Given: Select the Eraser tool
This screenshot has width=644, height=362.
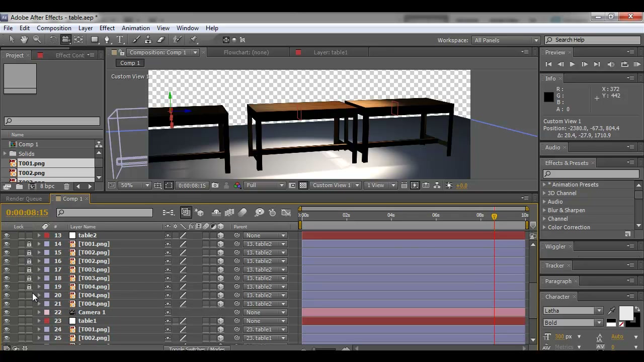Looking at the screenshot, I should pos(161,39).
